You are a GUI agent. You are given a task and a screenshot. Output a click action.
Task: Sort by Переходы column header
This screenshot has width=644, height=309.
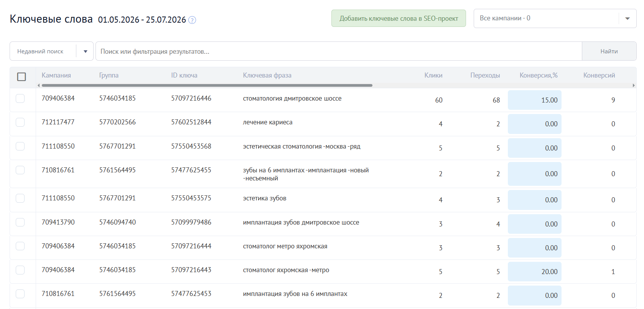[485, 75]
